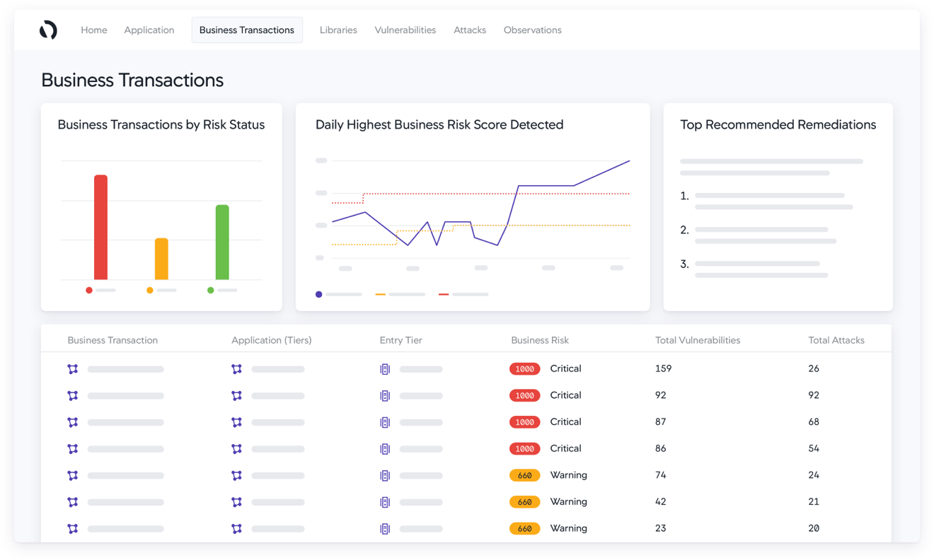Click the total attacks value 54
This screenshot has width=934, height=560.
coord(814,448)
